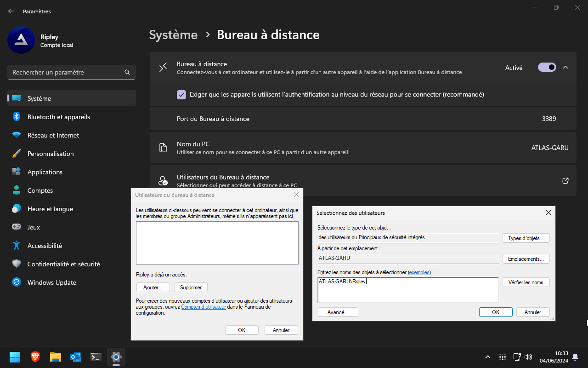Click OK in Utilisateurs du Bureau à distance dialog
The image size is (588, 368).
pyautogui.click(x=242, y=330)
